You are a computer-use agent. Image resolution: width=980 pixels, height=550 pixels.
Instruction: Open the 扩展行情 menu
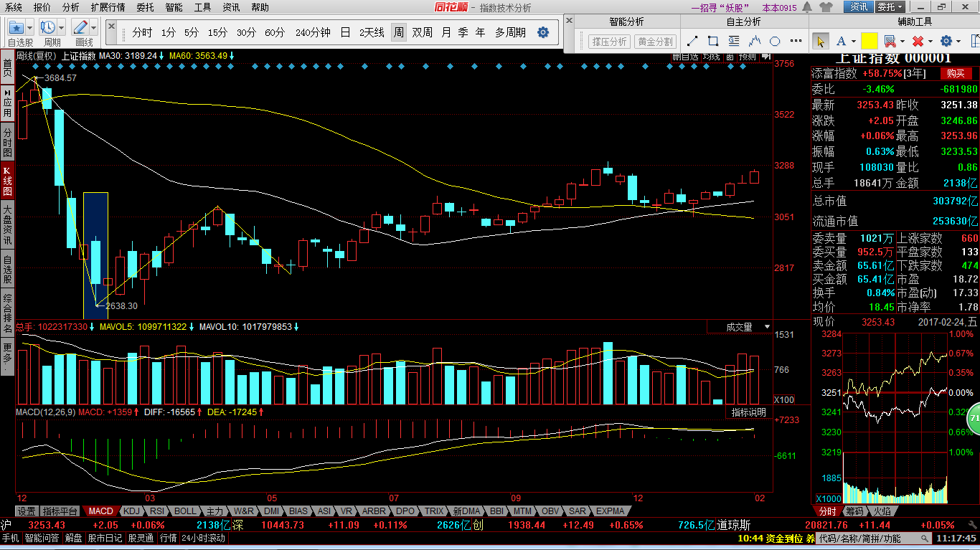(x=108, y=7)
